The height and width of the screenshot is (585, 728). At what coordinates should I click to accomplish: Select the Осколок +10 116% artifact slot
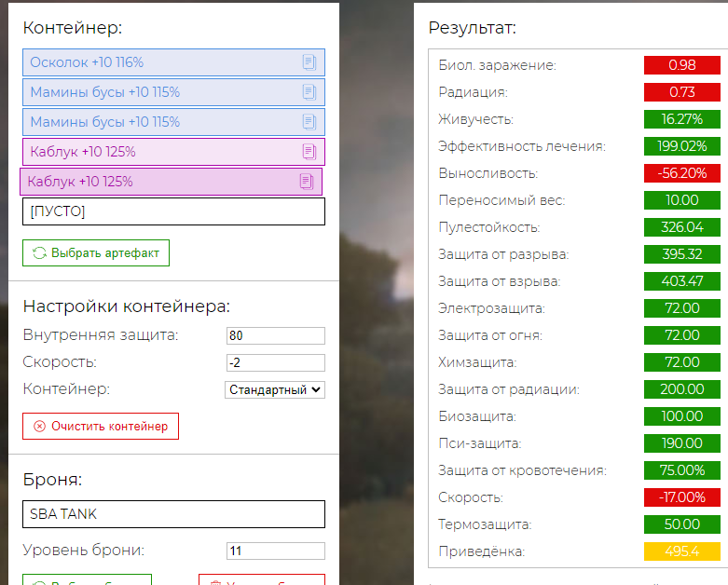(x=158, y=62)
